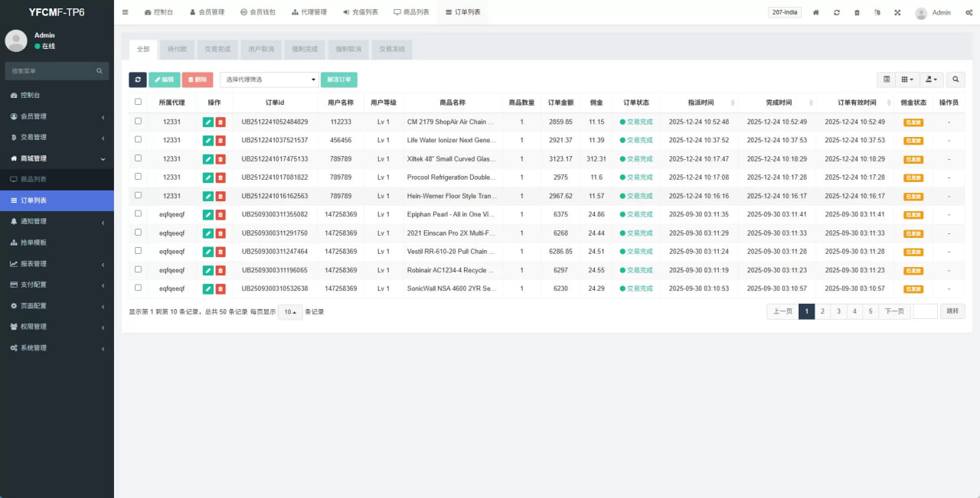Select the checkbox for order UB2509300311355082

138,213
